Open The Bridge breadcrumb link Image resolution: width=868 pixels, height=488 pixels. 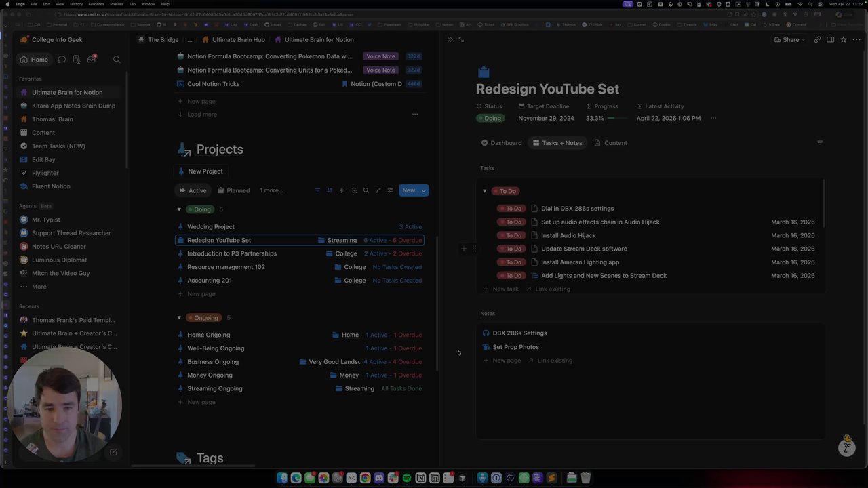point(158,39)
